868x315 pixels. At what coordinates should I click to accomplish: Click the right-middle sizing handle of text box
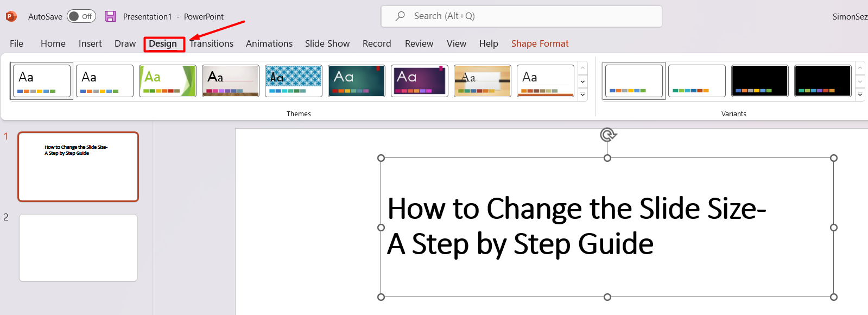[x=834, y=228]
